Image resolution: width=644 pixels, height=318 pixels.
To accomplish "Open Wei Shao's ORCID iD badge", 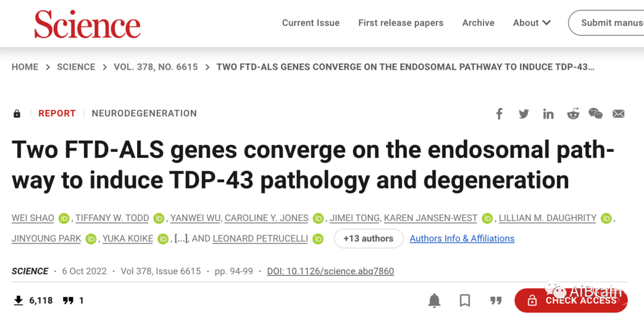I will click(64, 219).
